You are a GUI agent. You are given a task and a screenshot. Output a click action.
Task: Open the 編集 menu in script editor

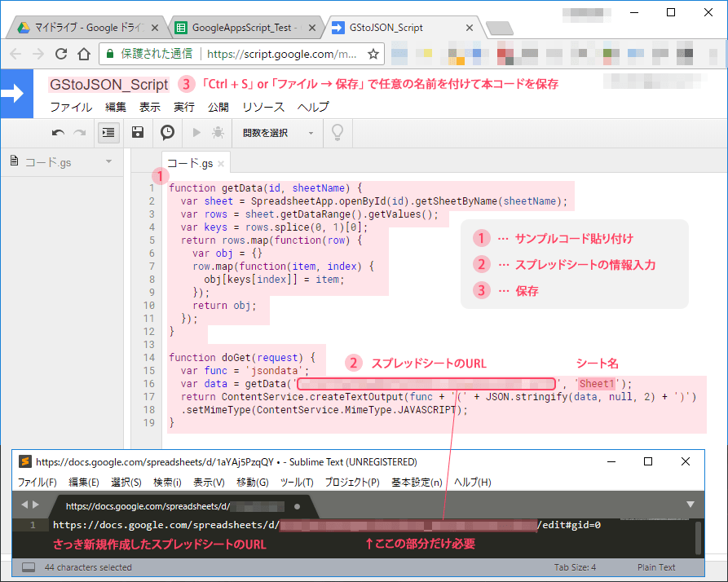[116, 108]
